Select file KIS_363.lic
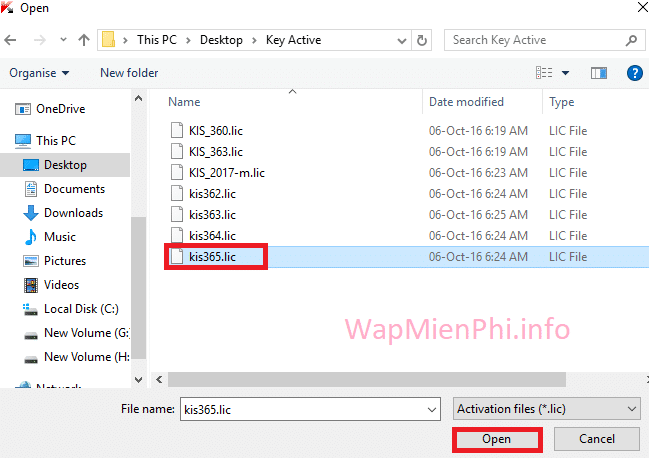This screenshot has width=649, height=458. (216, 152)
